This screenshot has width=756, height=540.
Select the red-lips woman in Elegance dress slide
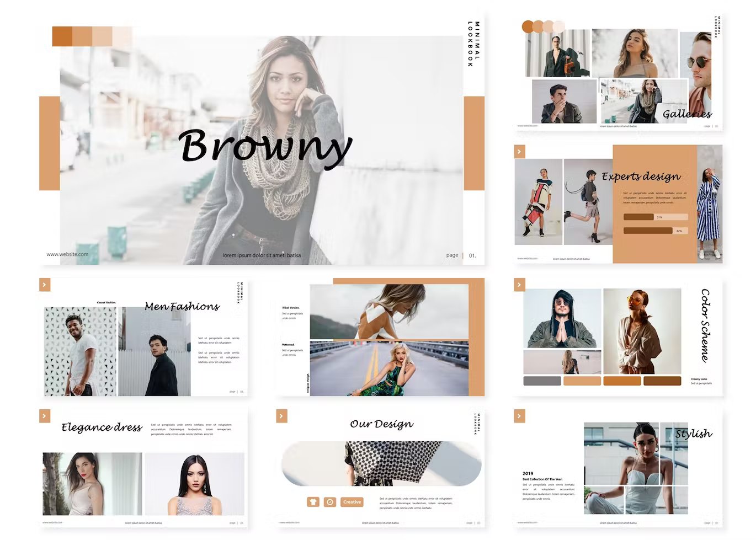(92, 484)
